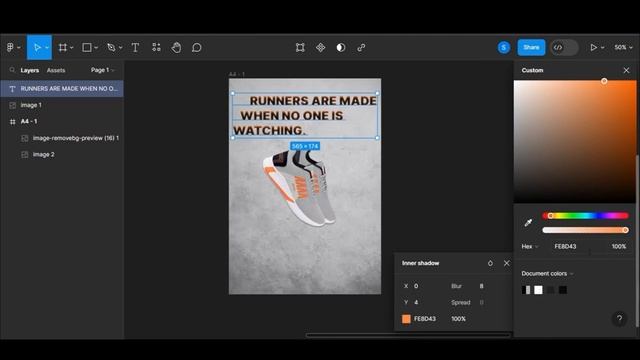This screenshot has width=640, height=360.
Task: Open the Resources tool
Action: click(x=156, y=47)
